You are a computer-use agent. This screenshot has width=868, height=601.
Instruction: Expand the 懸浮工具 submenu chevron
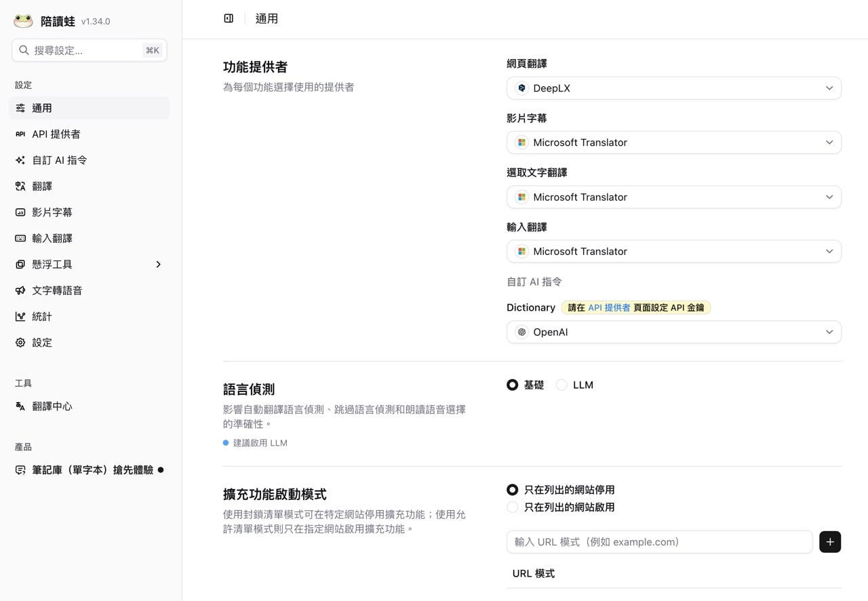coord(159,265)
